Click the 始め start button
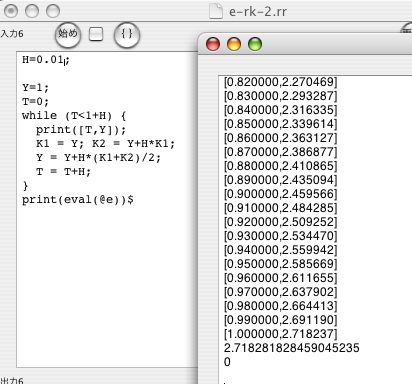 pos(68,34)
